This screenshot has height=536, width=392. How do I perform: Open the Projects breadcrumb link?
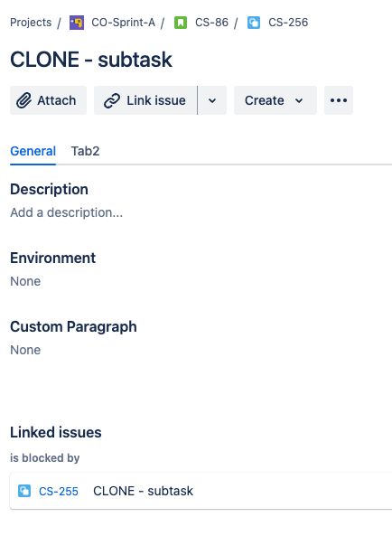[x=31, y=23]
